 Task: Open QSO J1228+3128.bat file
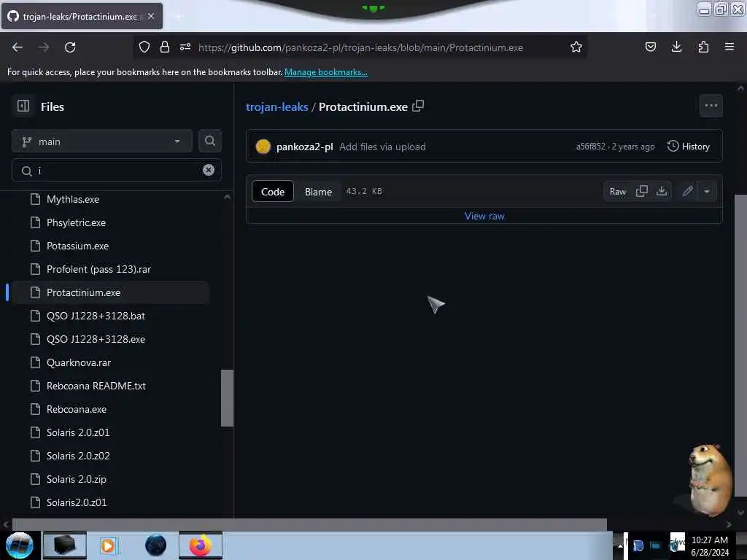(x=96, y=316)
